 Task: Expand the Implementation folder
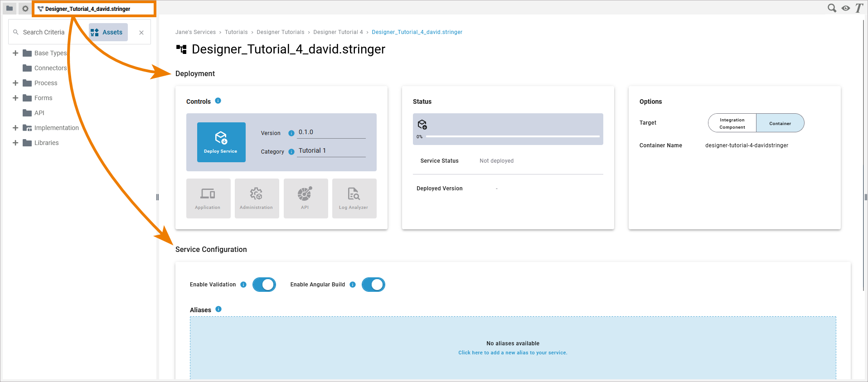click(15, 128)
